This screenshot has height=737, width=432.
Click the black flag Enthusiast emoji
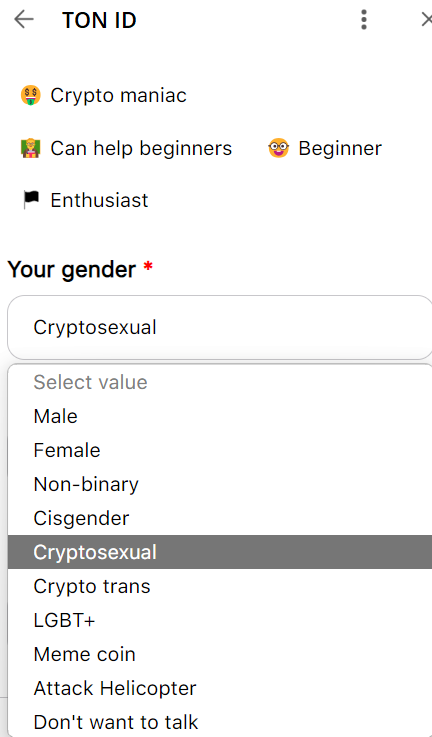pyautogui.click(x=31, y=200)
